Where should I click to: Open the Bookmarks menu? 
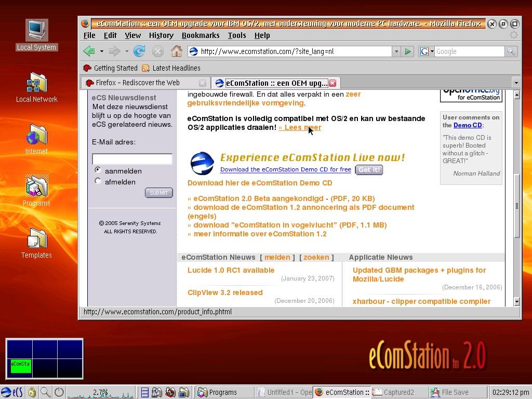(201, 35)
